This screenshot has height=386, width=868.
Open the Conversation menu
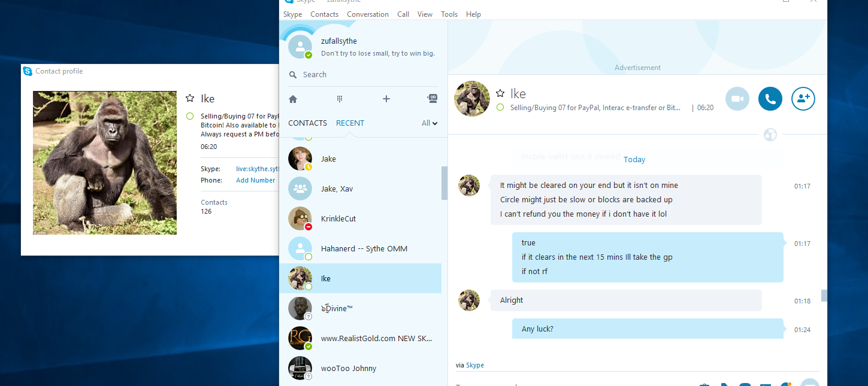coord(368,14)
